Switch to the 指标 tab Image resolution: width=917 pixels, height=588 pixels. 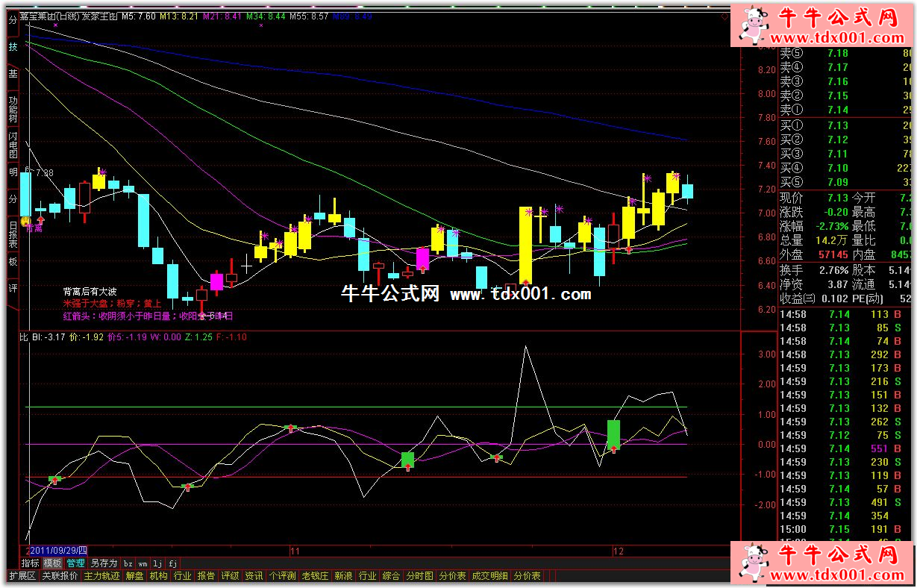point(31,563)
